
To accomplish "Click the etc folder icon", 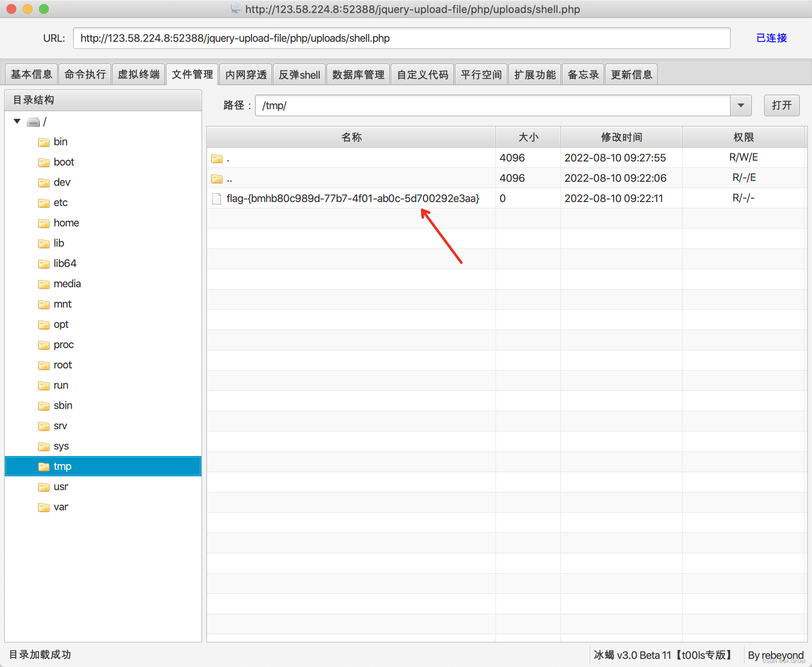I will [43, 203].
